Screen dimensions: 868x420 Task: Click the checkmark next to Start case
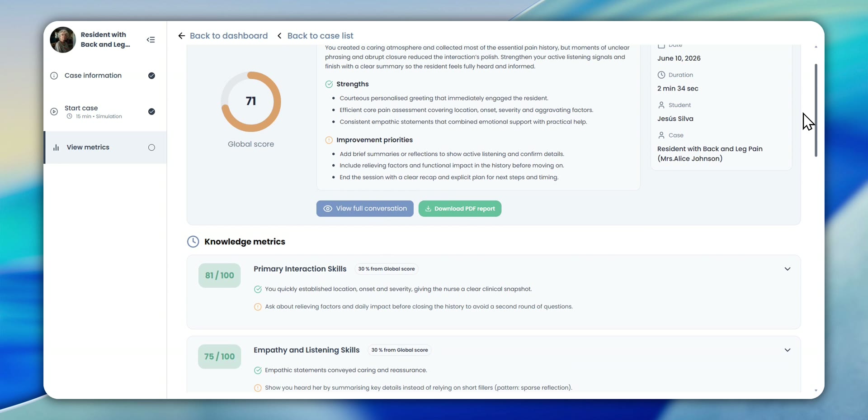[x=151, y=111]
